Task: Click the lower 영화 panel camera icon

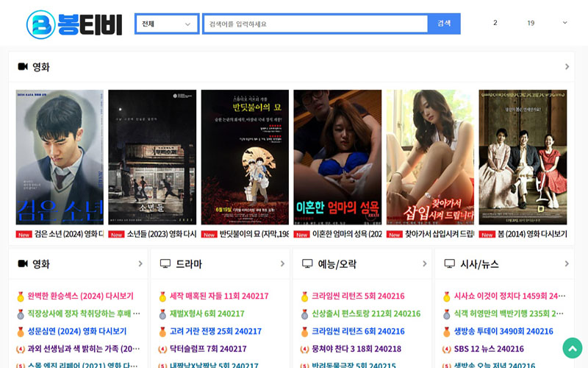Action: 23,263
